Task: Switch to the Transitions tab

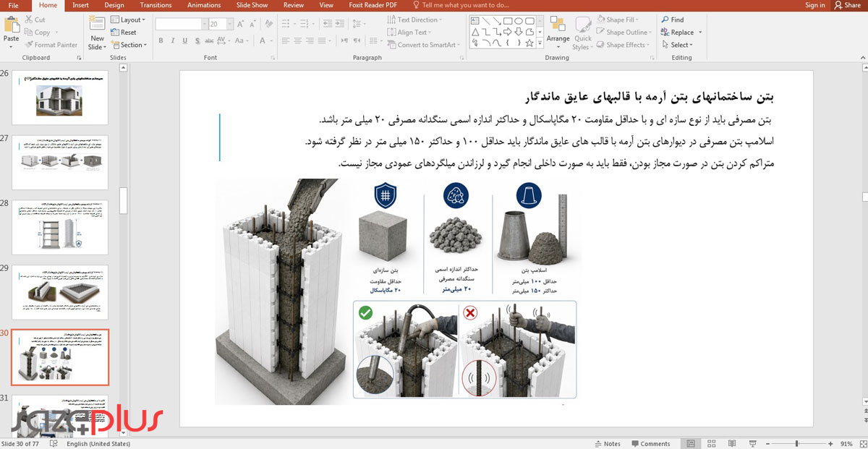Action: pyautogui.click(x=156, y=5)
